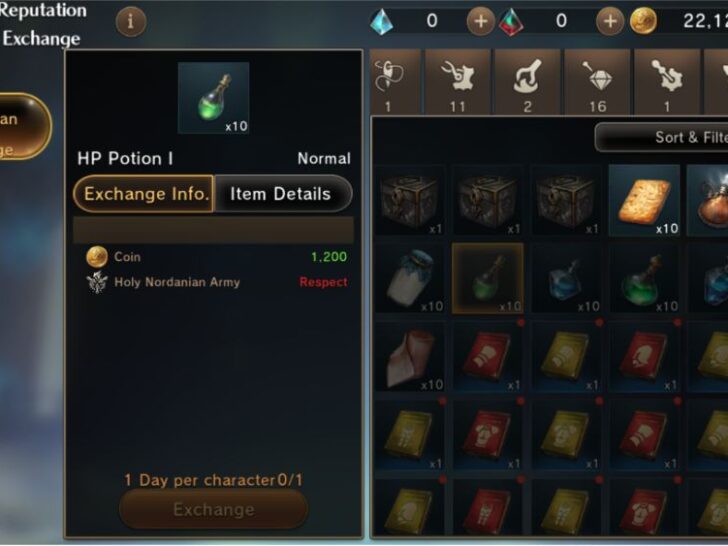Select the category tab showing count 11

(x=458, y=82)
